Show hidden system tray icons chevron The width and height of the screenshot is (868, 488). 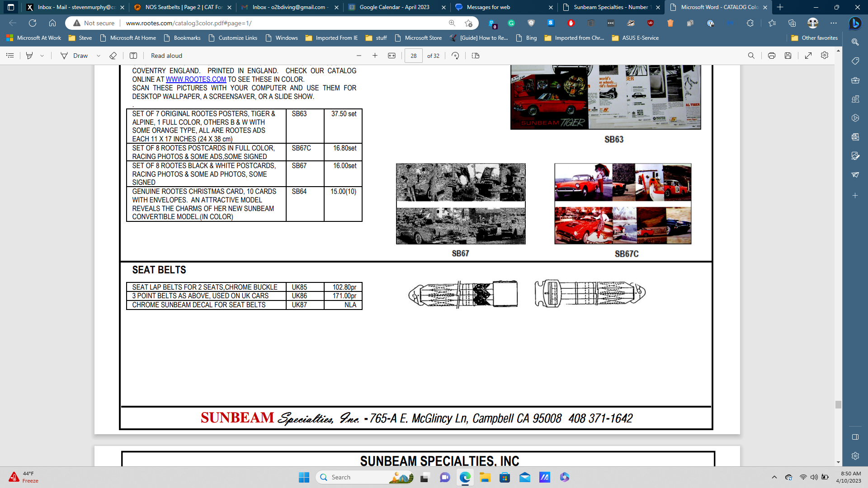774,477
